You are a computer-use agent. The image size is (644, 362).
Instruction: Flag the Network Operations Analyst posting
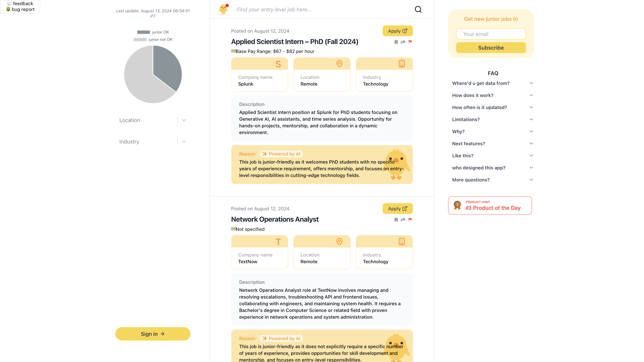click(410, 220)
